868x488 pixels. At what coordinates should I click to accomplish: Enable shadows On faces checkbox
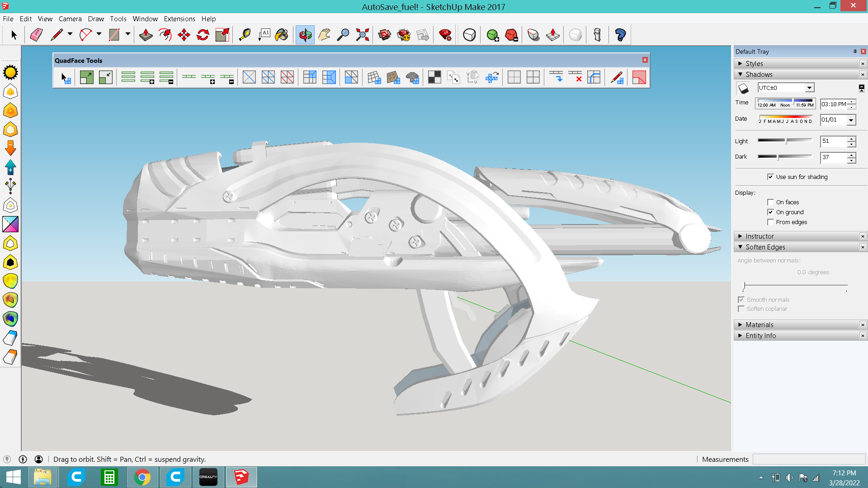point(770,202)
